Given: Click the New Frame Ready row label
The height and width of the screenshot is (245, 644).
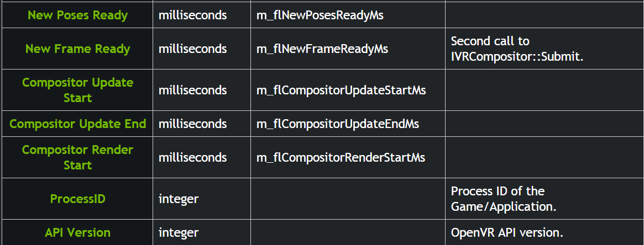Looking at the screenshot, I should (x=77, y=49).
